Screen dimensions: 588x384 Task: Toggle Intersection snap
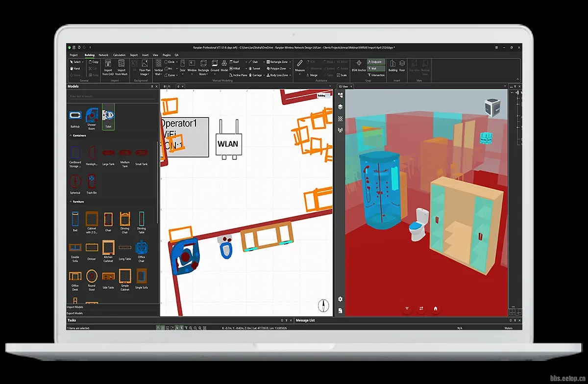coord(376,75)
